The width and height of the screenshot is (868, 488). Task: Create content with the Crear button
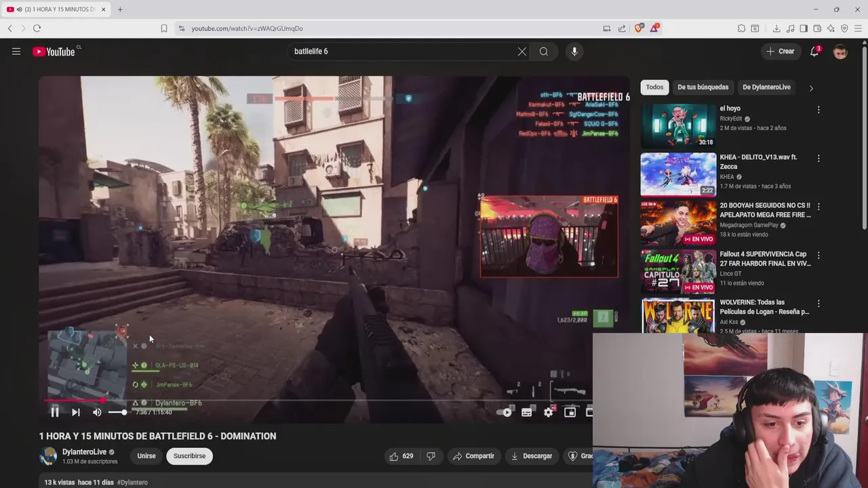(780, 52)
